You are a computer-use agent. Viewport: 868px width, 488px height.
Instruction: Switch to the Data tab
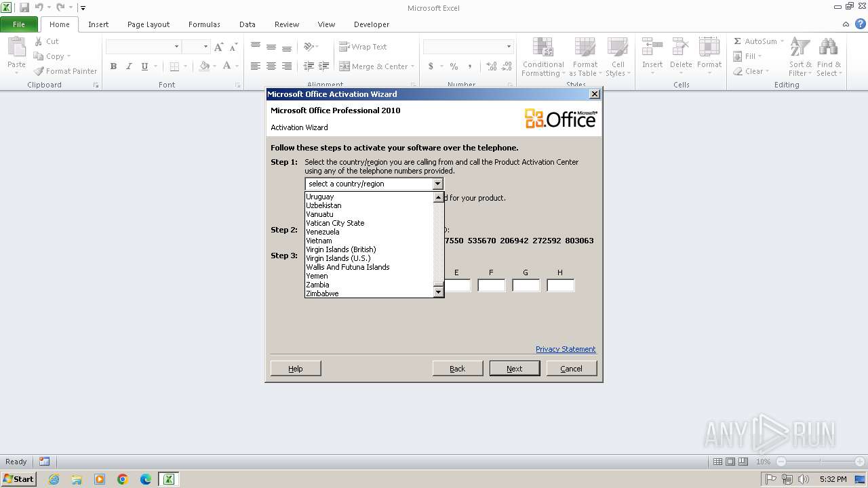coord(248,24)
